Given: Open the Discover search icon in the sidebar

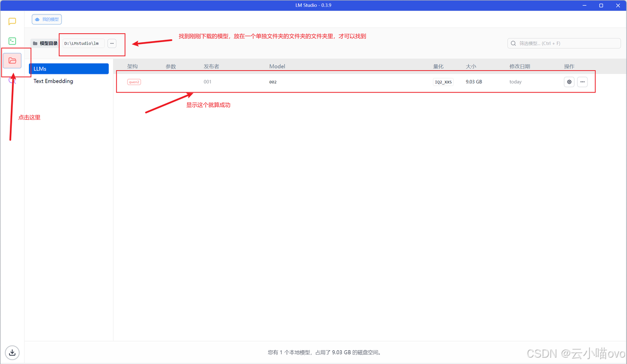Looking at the screenshot, I should tap(12, 81).
